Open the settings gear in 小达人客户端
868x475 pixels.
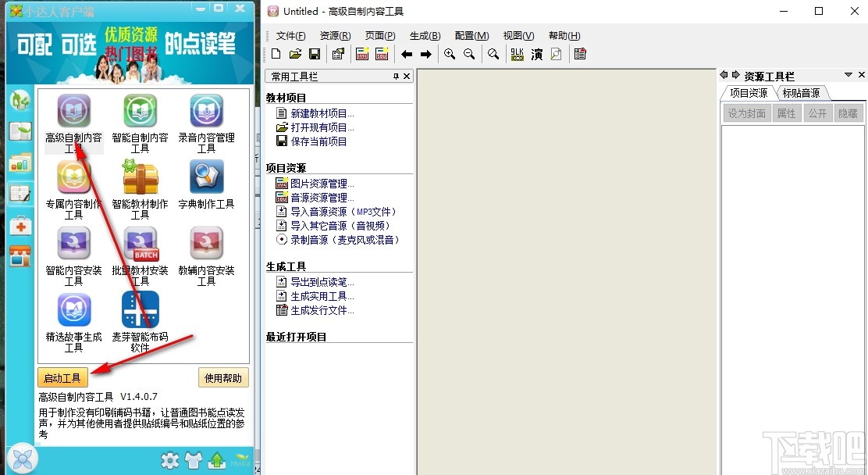pos(170,461)
